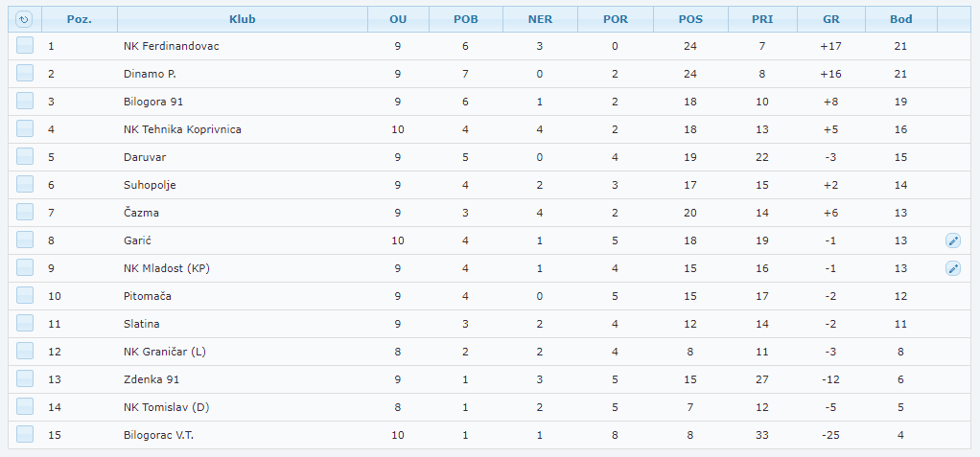Click the POB column header
The width and height of the screenshot is (980, 457).
[466, 19]
